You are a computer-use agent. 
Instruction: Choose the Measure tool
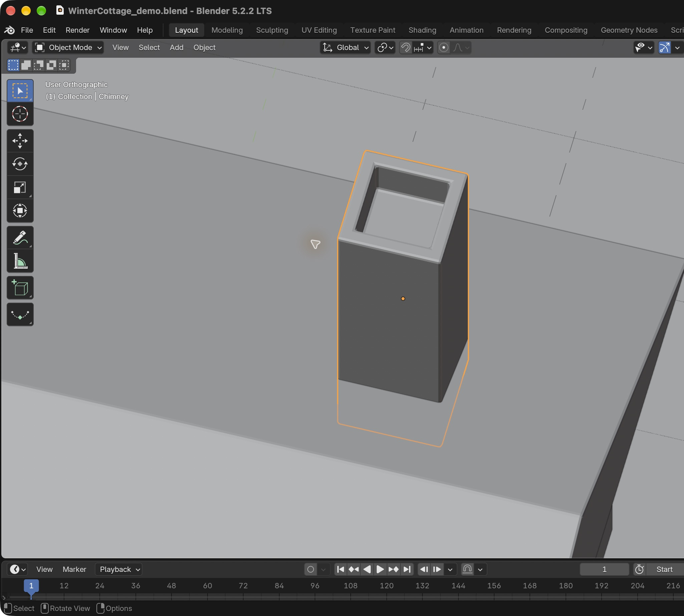point(20,261)
